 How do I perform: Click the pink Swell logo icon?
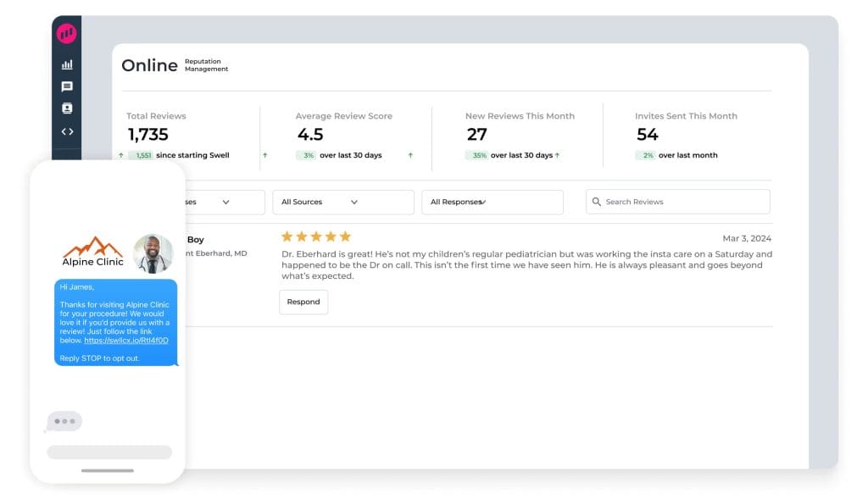tap(66, 34)
